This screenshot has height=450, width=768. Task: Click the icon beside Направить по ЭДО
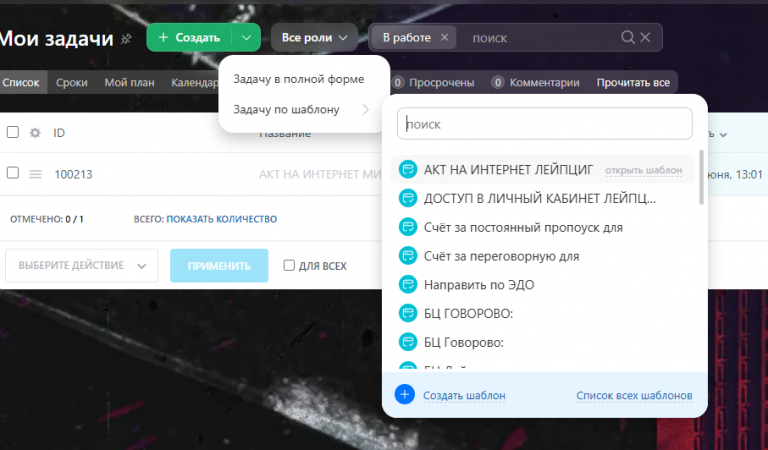coord(408,285)
